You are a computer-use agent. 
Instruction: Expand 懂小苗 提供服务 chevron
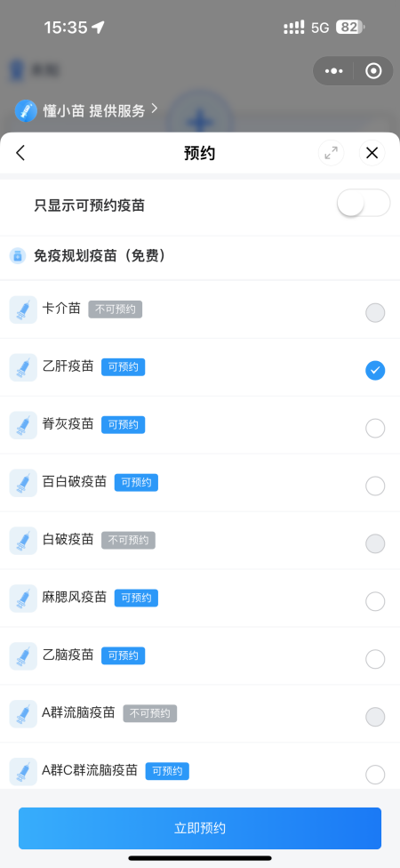tap(155, 108)
